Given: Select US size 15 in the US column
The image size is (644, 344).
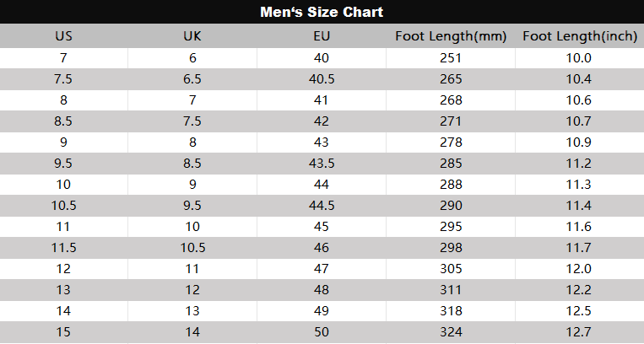Looking at the screenshot, I should pos(63,332).
